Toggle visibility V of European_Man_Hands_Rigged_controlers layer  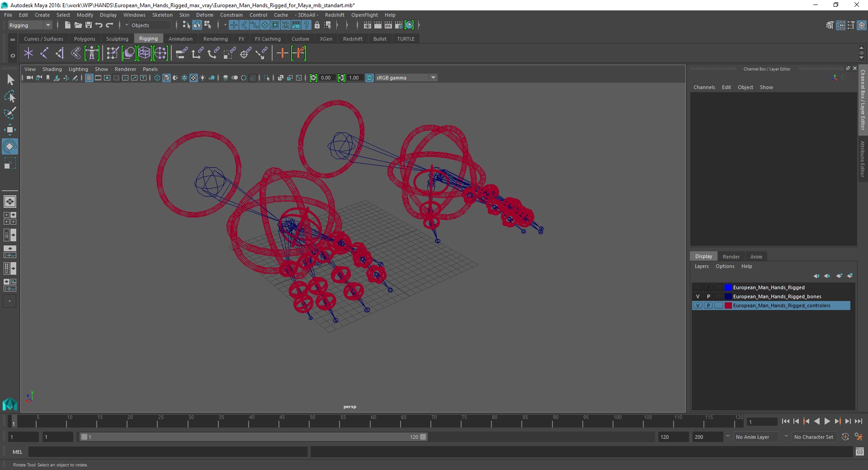tap(698, 305)
